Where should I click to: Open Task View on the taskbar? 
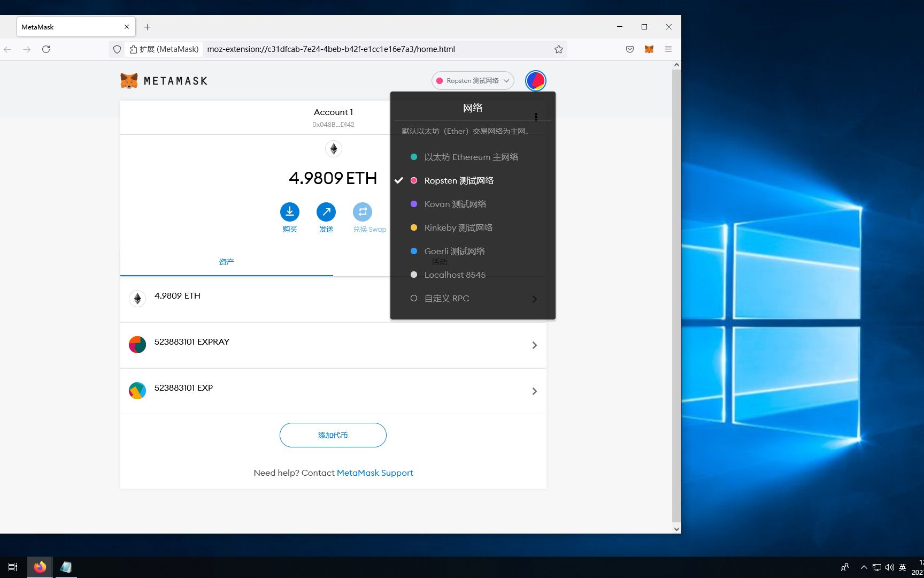coord(13,567)
